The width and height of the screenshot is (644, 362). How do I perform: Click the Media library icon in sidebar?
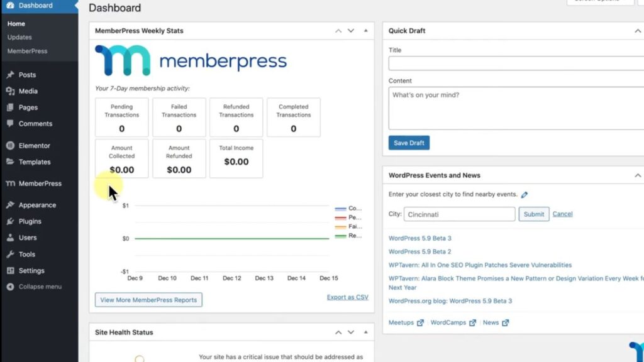10,91
